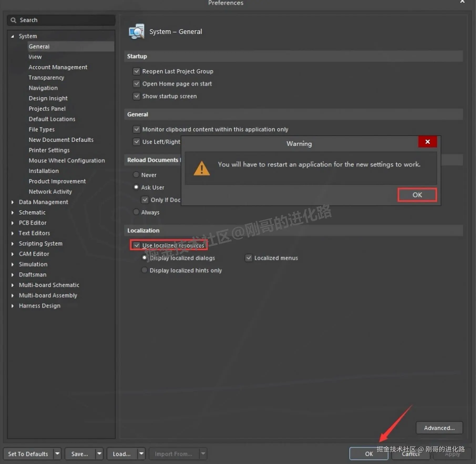
Task: Collapse the System tree node
Action: point(12,36)
